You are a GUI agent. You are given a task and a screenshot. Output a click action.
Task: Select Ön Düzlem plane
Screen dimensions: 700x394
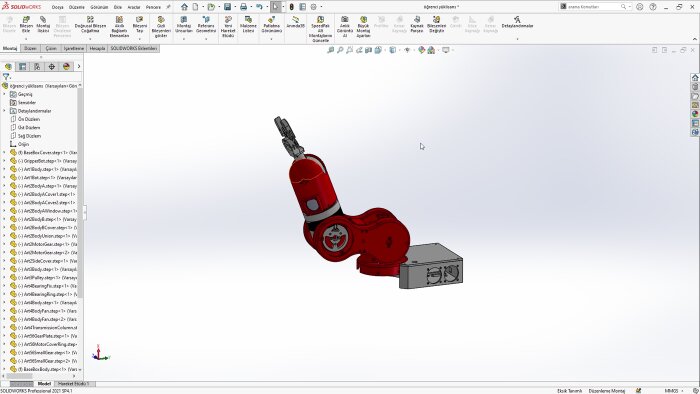[x=29, y=119]
